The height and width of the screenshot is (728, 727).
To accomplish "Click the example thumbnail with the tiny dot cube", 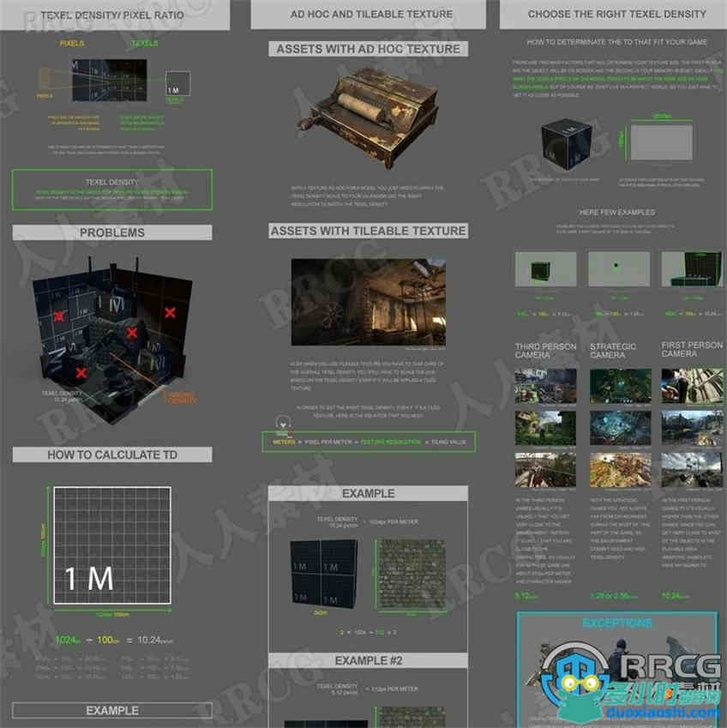I will pyautogui.click(x=619, y=269).
